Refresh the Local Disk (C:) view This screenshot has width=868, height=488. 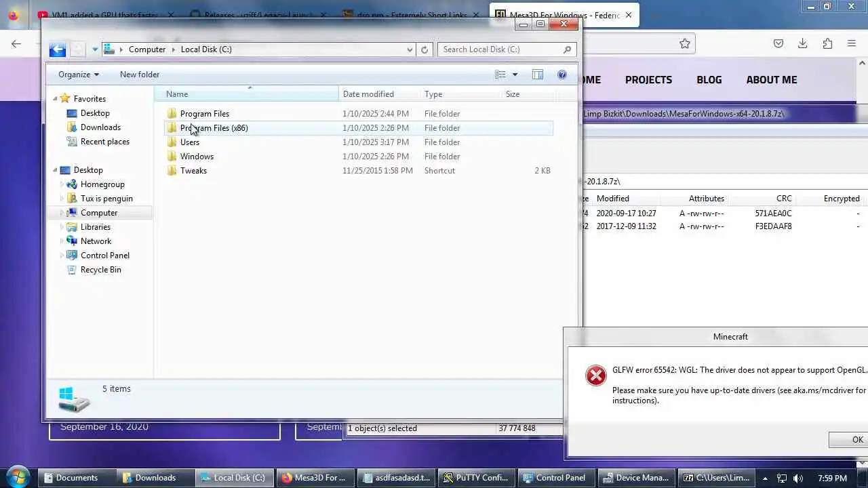point(425,49)
